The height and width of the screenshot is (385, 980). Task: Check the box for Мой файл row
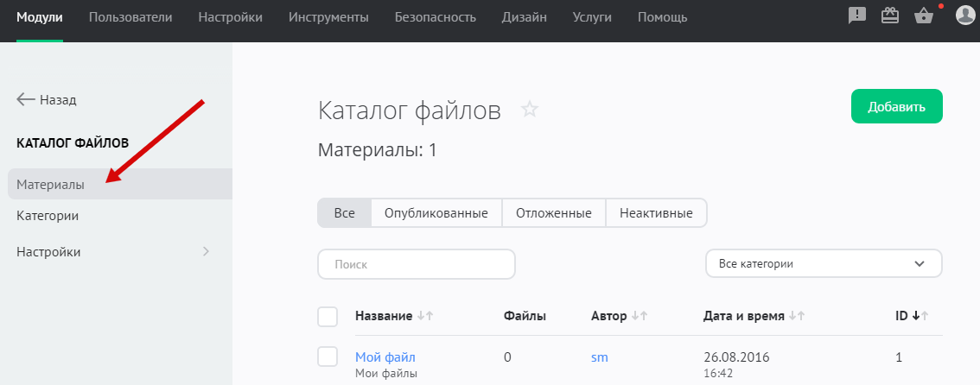pyautogui.click(x=328, y=357)
